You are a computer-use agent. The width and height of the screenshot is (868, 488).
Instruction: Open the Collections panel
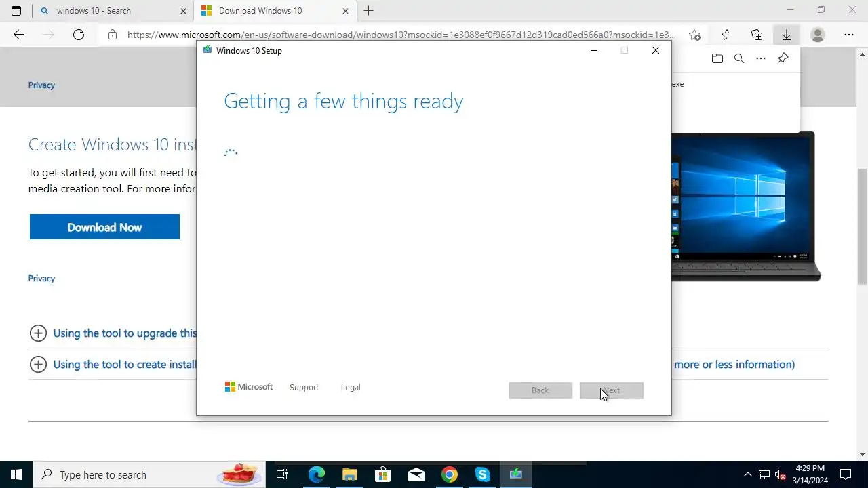point(757,35)
